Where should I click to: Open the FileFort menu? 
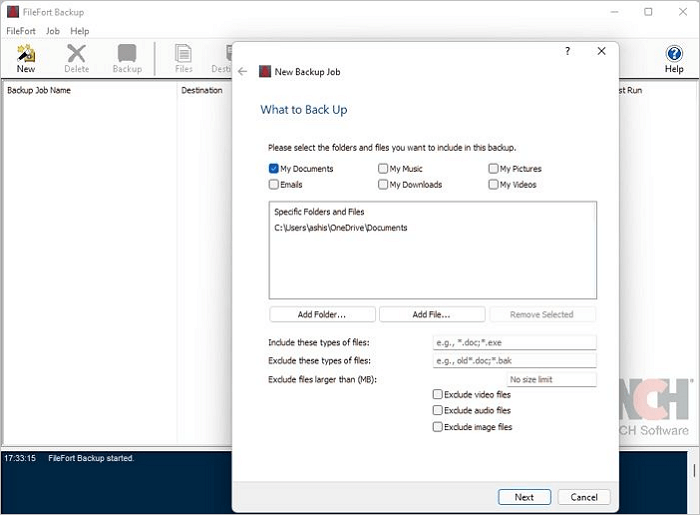[x=21, y=31]
